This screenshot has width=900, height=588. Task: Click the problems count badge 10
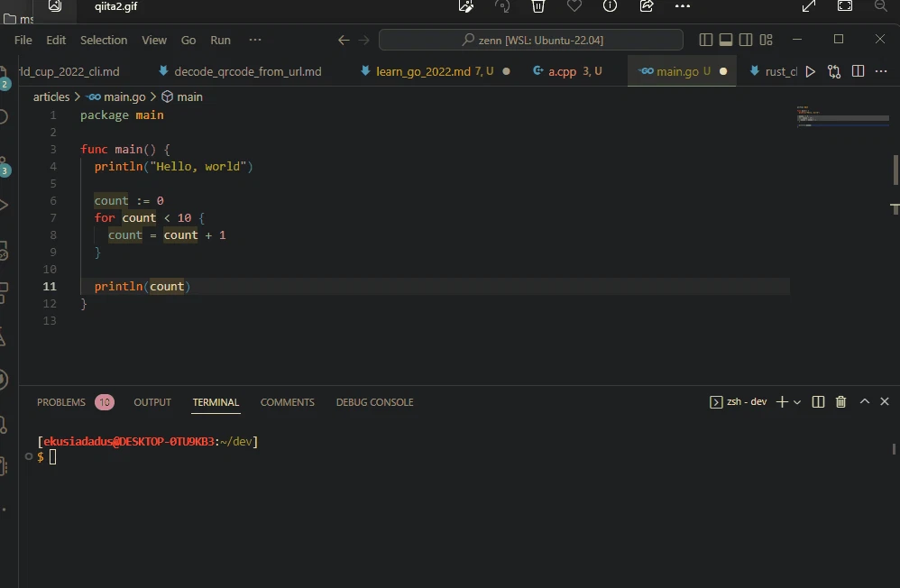[x=105, y=402]
